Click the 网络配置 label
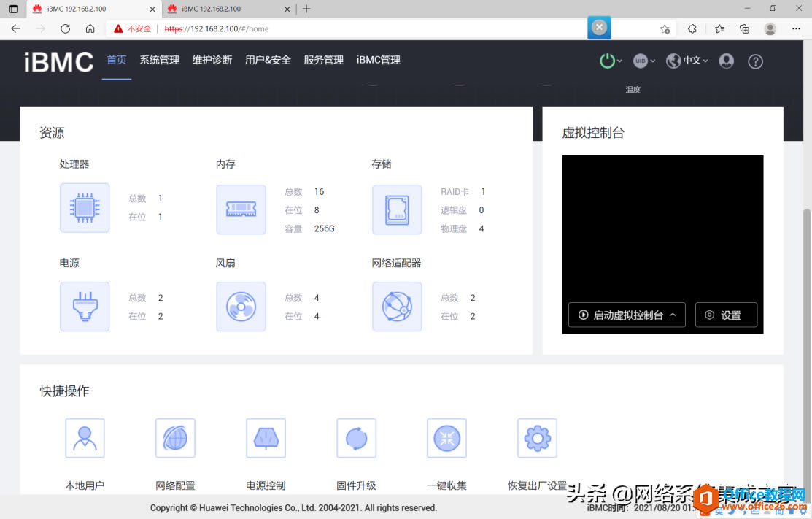The image size is (812, 519). point(175,485)
